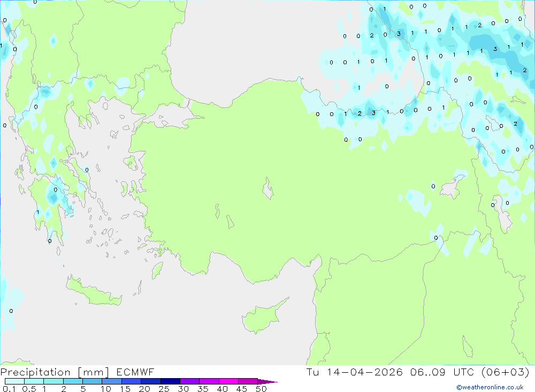535x392 pixels.
Task: Click the '30' legend scale label
Action: coord(183,389)
